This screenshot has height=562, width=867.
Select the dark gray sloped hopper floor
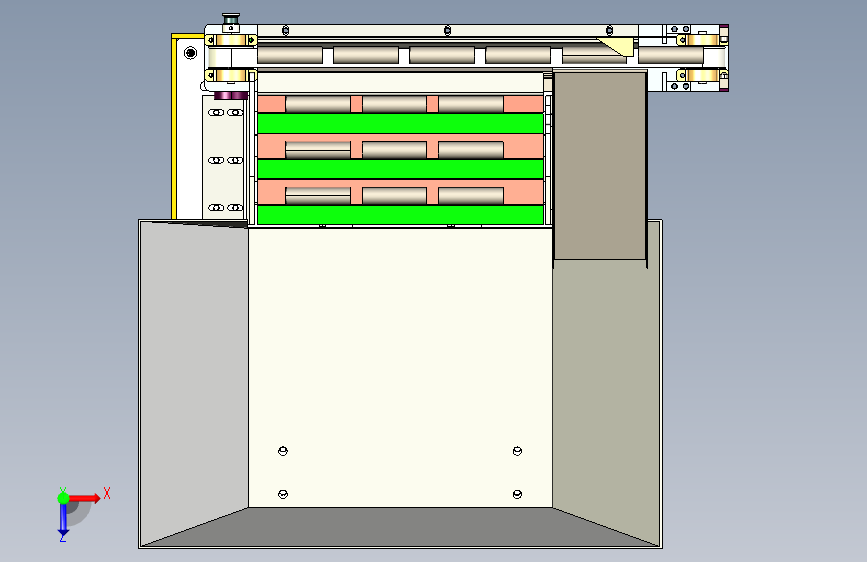pos(400,527)
